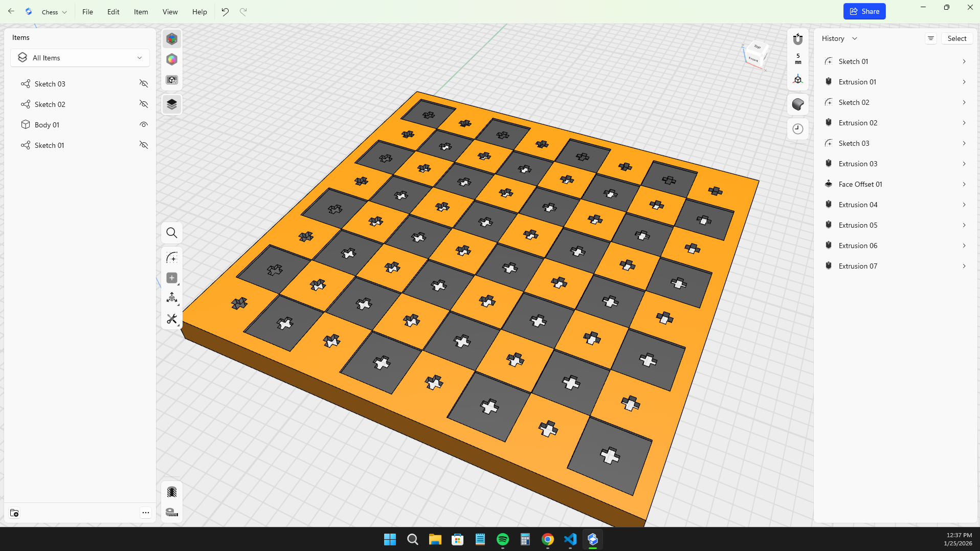Show the hidden Sketch 02 item
The height and width of the screenshot is (551, 980).
(x=144, y=104)
